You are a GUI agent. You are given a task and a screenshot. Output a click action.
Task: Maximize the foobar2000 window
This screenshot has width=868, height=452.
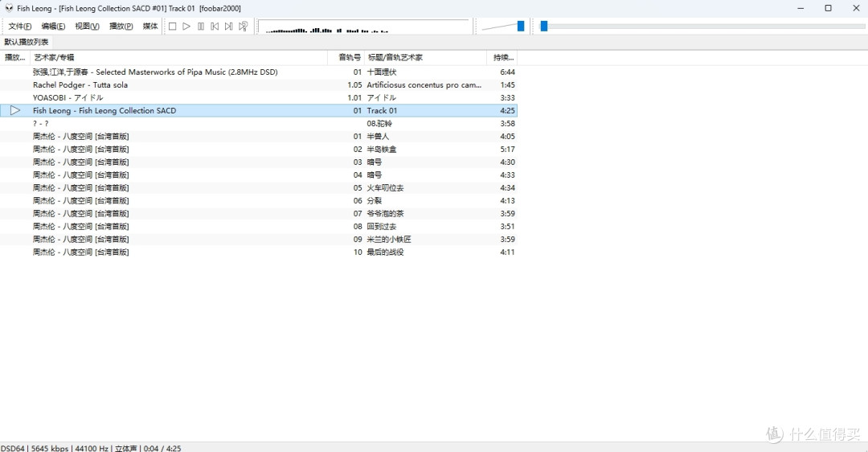(x=828, y=8)
